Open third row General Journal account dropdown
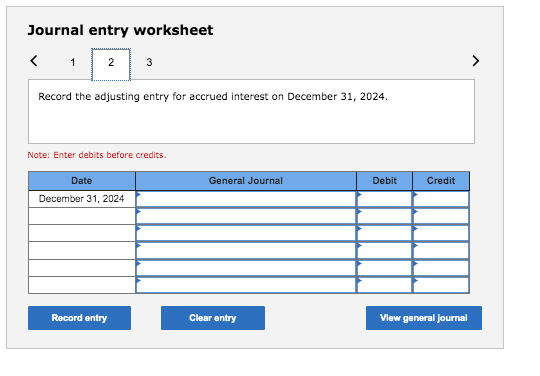The width and height of the screenshot is (540, 376). pyautogui.click(x=246, y=233)
